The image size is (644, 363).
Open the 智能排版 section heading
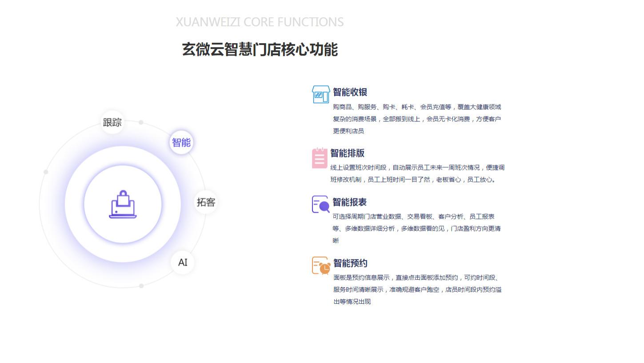click(x=348, y=153)
